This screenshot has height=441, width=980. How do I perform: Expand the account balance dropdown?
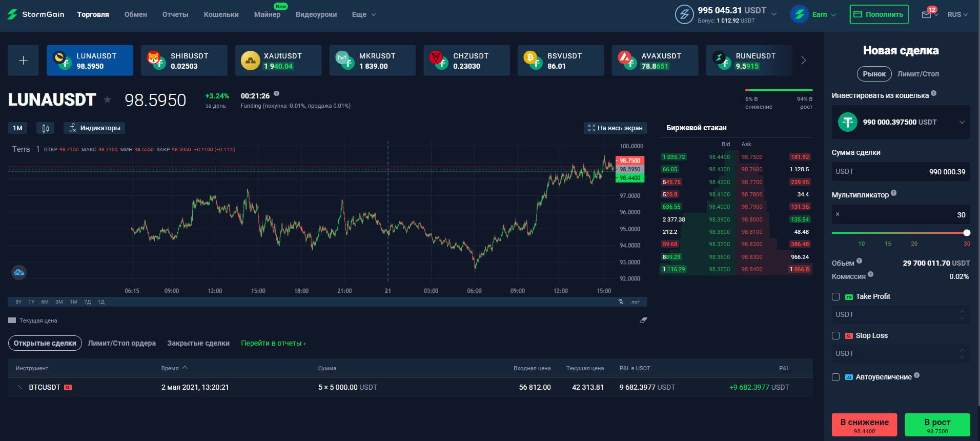click(x=774, y=14)
